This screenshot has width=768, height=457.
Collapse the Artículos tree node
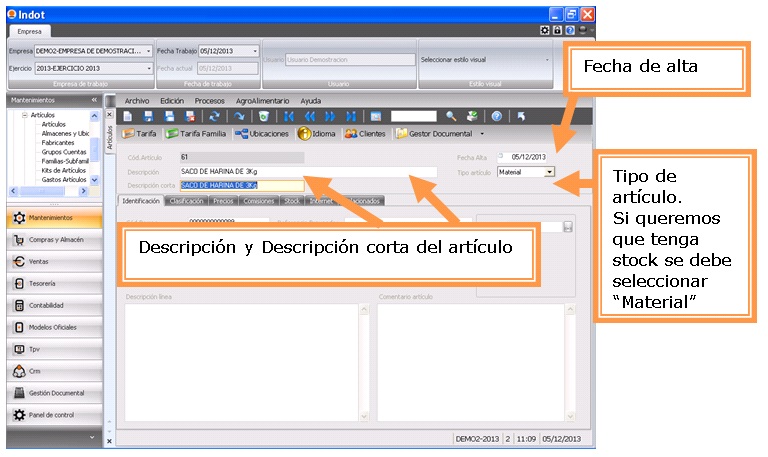24,116
